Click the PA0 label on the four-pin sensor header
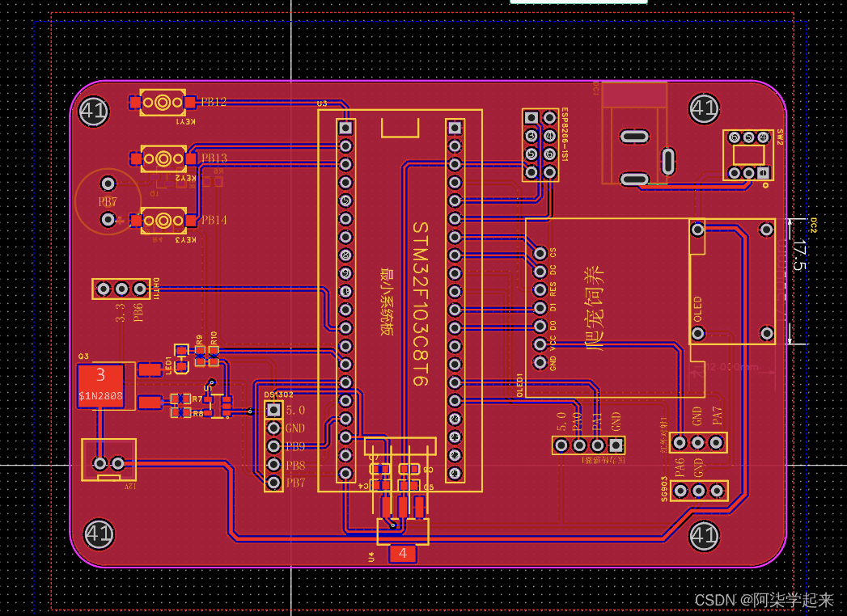The width and height of the screenshot is (847, 616). [x=577, y=421]
